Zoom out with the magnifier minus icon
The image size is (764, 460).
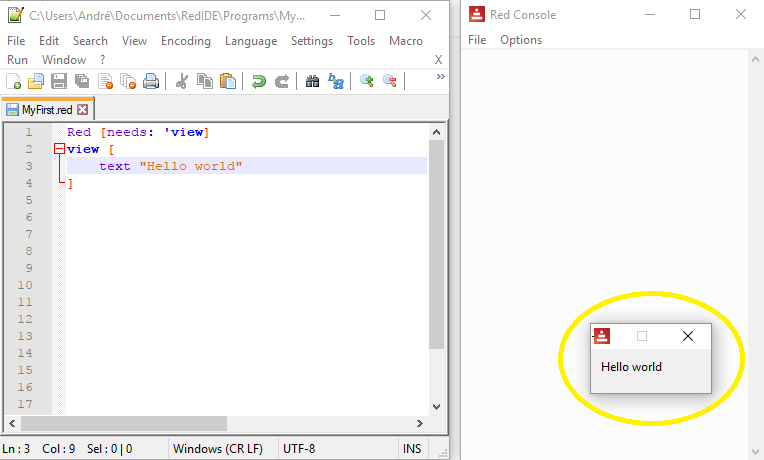(x=390, y=81)
